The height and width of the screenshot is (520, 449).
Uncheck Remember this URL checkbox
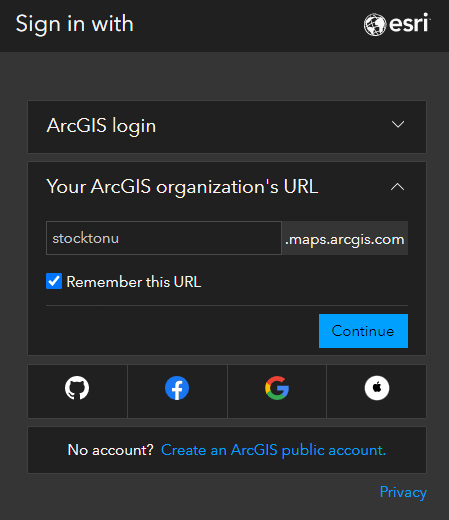[54, 281]
